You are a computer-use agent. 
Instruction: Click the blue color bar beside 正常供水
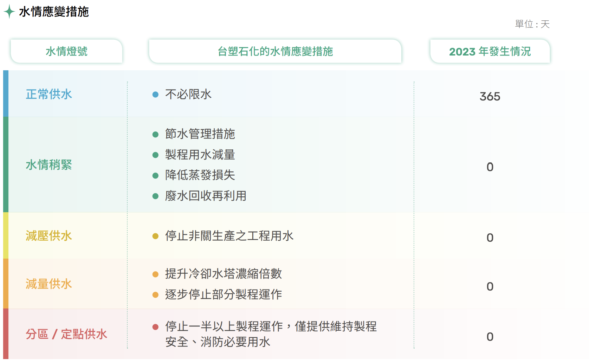click(6, 93)
